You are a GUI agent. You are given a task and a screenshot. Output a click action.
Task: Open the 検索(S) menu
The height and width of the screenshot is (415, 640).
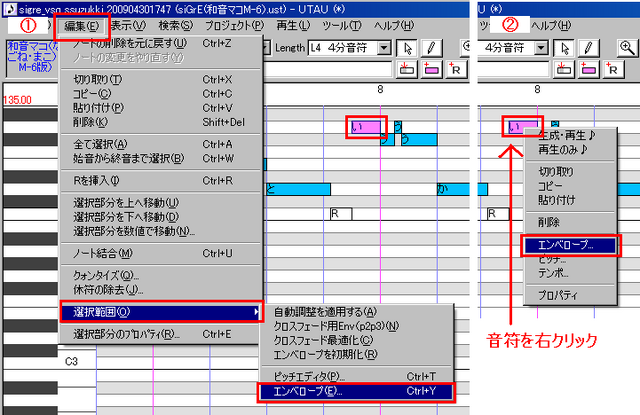tap(176, 26)
